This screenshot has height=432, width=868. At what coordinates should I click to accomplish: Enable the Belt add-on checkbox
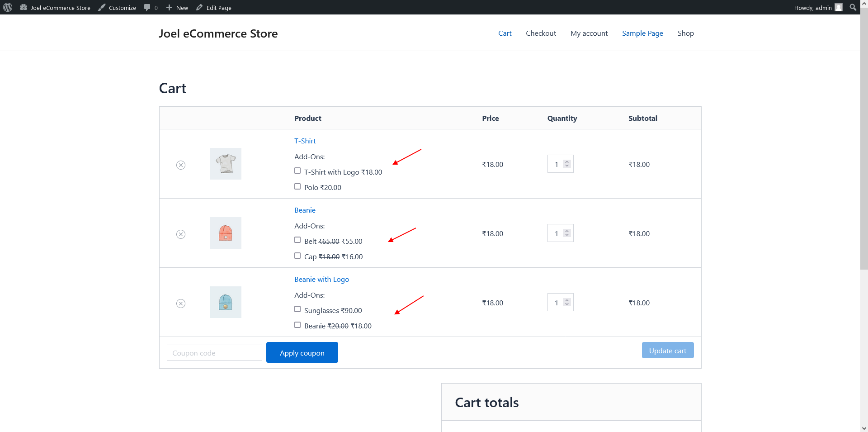coord(297,240)
